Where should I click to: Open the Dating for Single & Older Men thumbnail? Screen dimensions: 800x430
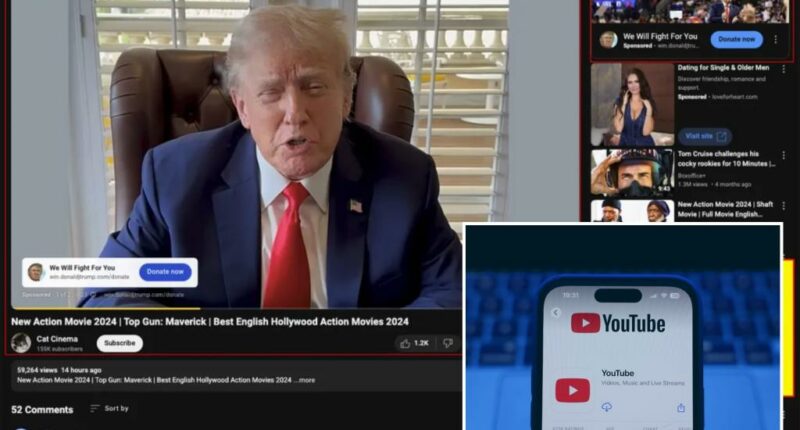tap(633, 105)
